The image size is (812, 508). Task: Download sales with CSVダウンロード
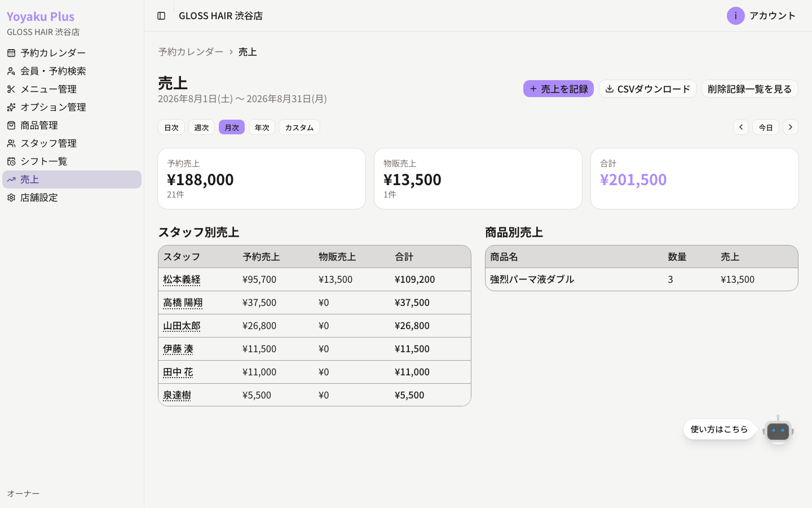[648, 89]
